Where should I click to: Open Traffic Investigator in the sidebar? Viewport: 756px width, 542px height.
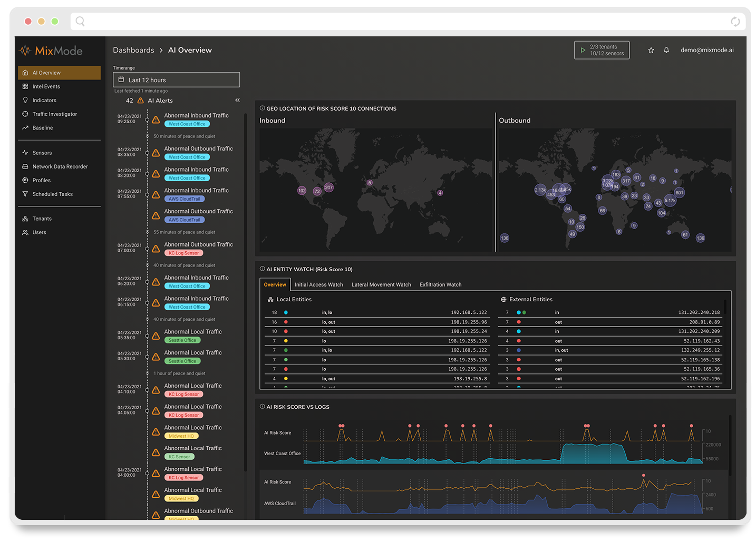click(54, 114)
